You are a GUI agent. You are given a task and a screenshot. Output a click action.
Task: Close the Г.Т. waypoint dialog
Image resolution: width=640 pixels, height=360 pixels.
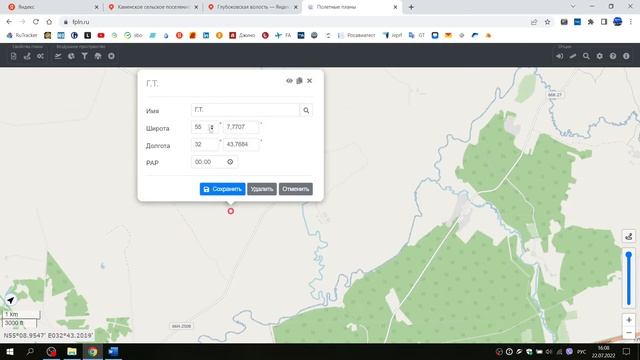(x=309, y=81)
